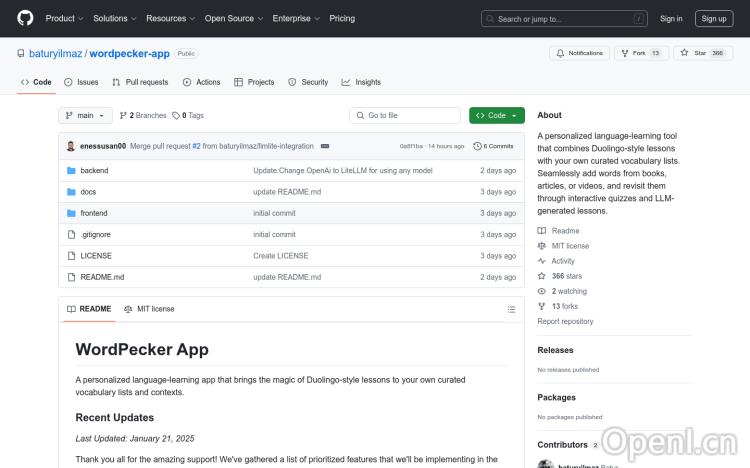The height and width of the screenshot is (468, 750).
Task: Open the .gitignore file
Action: pos(97,234)
